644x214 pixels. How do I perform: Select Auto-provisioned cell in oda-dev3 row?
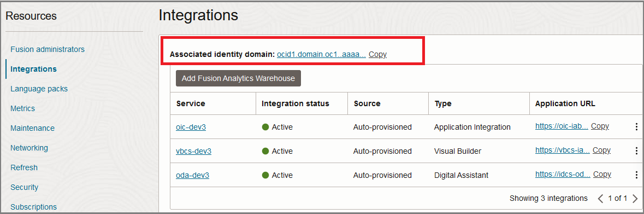382,175
